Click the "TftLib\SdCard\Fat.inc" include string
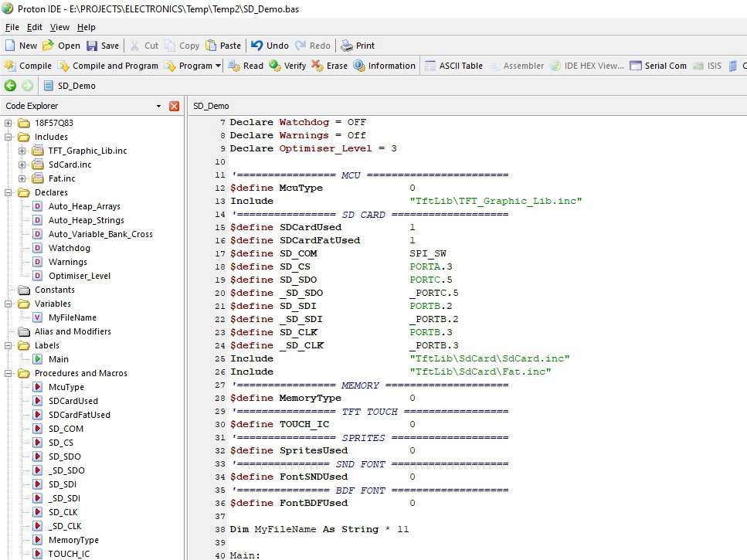 tap(480, 372)
